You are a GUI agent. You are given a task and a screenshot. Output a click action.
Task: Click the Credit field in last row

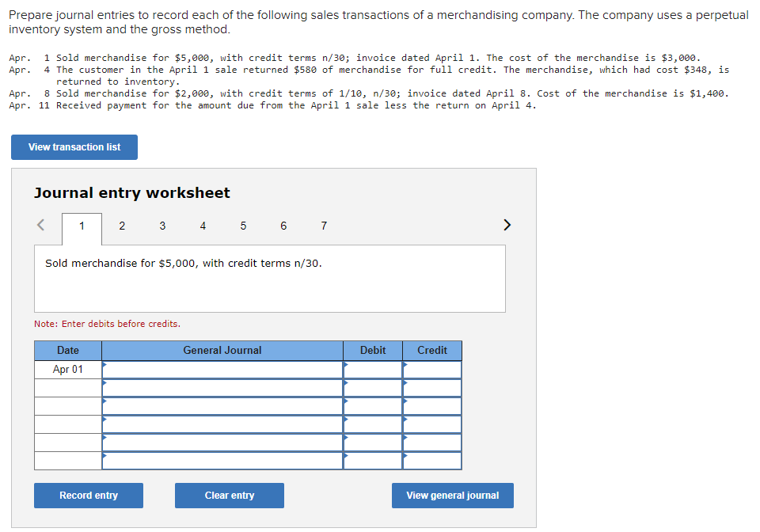[432, 461]
